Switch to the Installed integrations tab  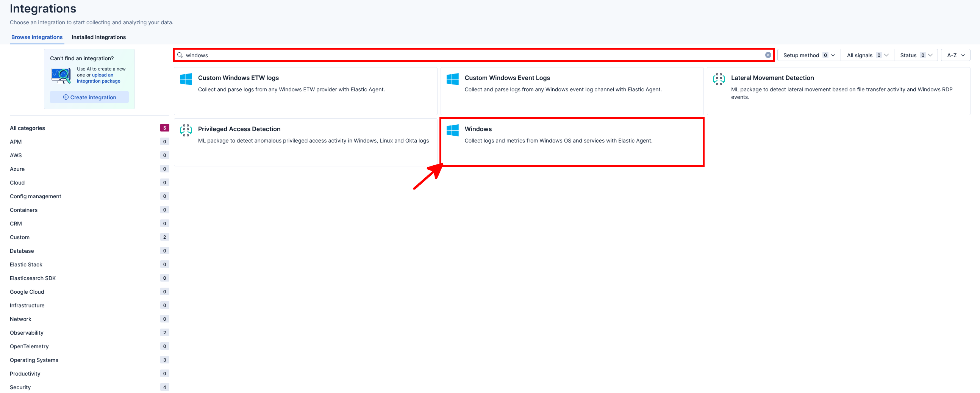pos(98,37)
